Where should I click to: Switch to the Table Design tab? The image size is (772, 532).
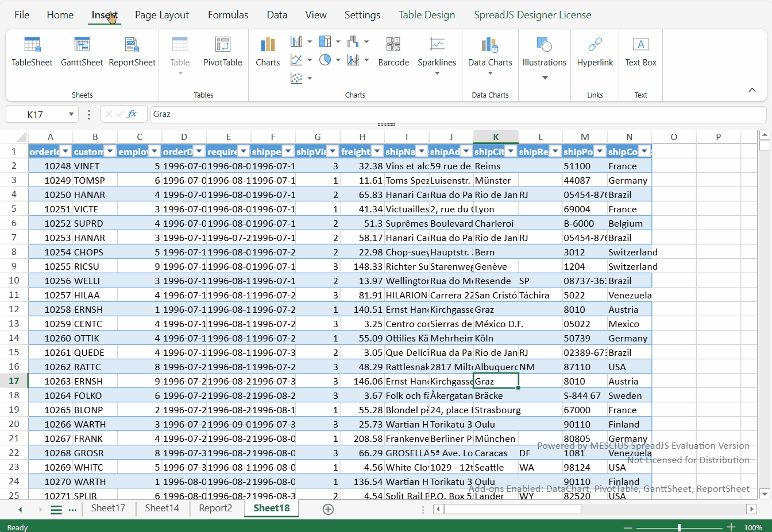coord(427,15)
